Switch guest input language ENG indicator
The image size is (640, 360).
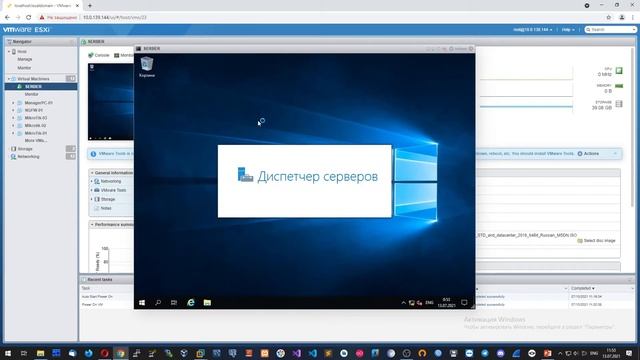click(429, 303)
